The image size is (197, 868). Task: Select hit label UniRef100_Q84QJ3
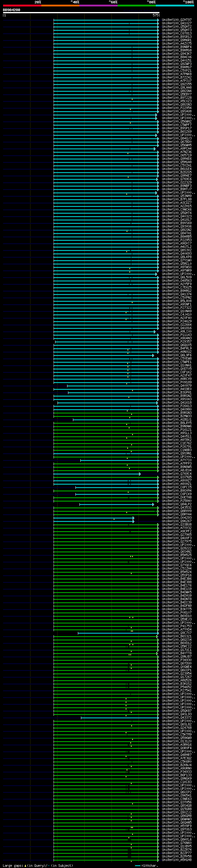coord(177,139)
